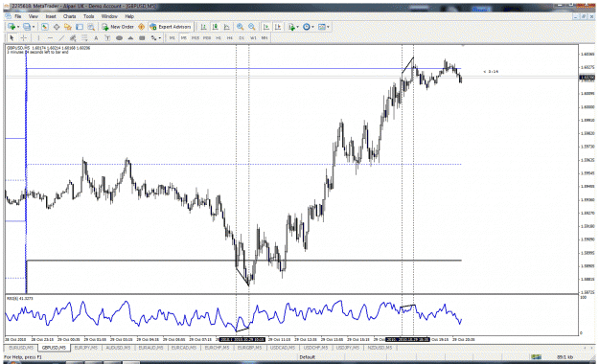
Task: Click the Expert Advisors button
Action: coord(171,27)
